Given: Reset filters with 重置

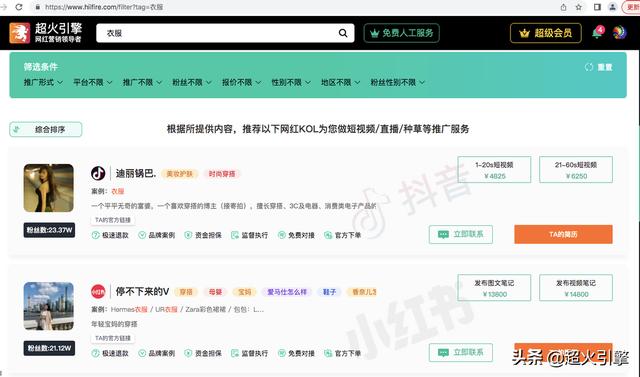Looking at the screenshot, I should pos(599,67).
